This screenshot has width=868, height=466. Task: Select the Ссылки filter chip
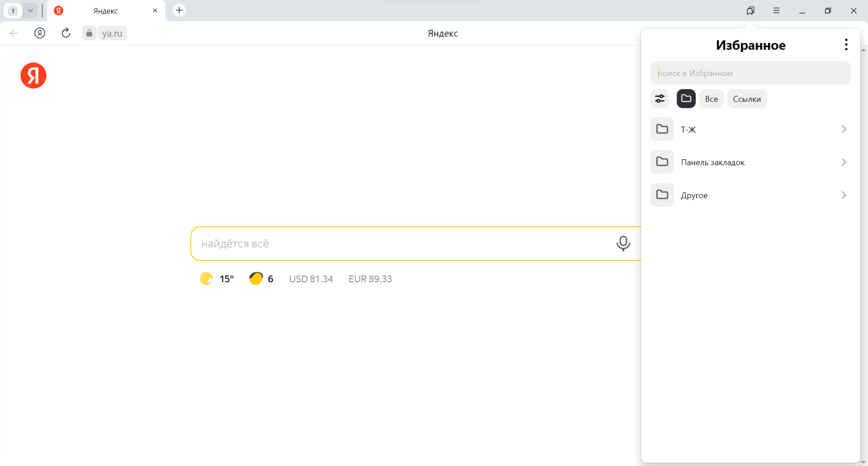[x=747, y=99]
